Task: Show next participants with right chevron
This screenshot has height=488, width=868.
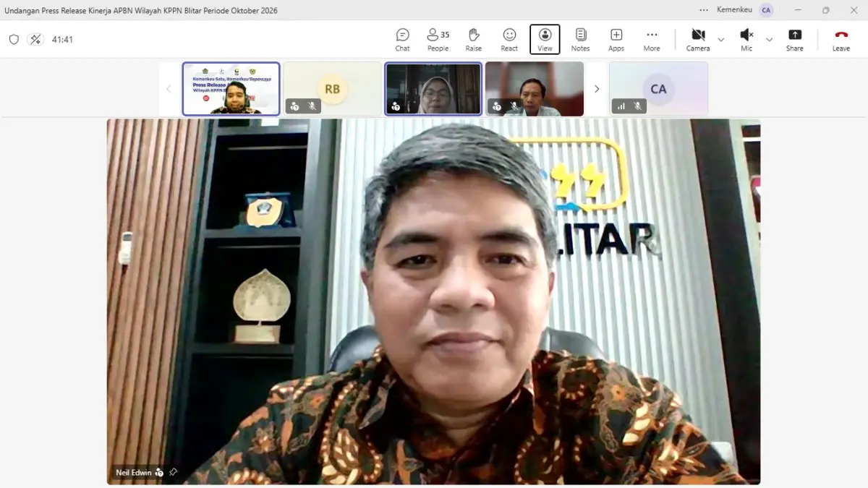Action: click(x=597, y=89)
